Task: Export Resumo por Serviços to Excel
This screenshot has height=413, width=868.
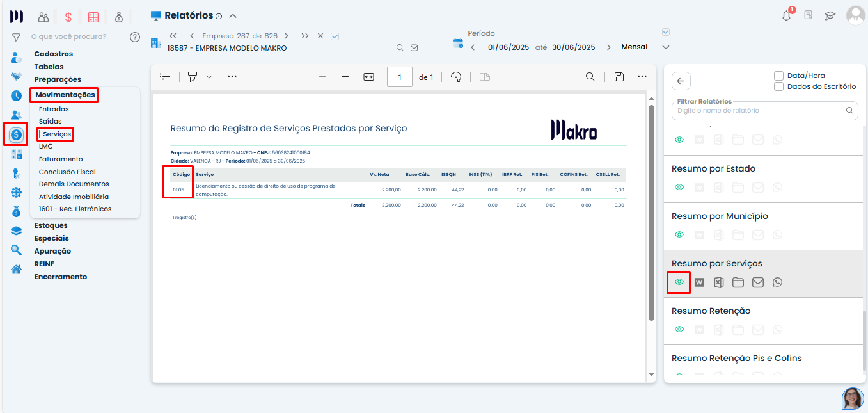Action: [x=718, y=282]
